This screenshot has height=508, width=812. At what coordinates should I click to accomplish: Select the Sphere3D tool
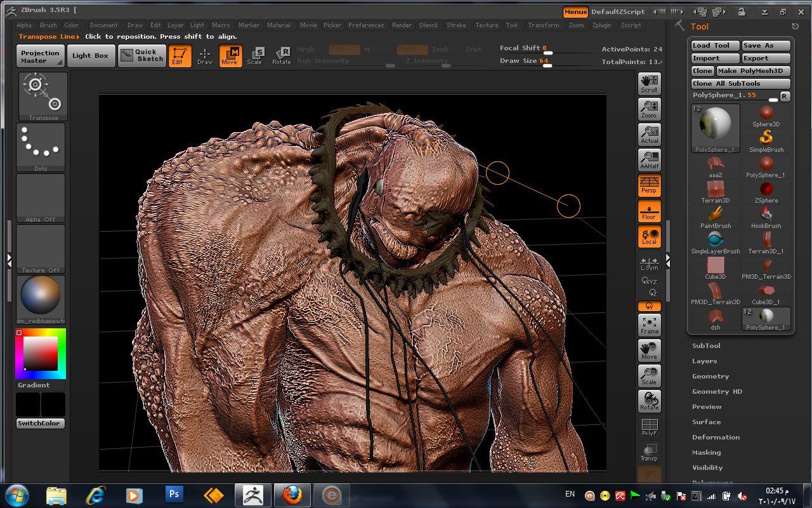(x=766, y=116)
